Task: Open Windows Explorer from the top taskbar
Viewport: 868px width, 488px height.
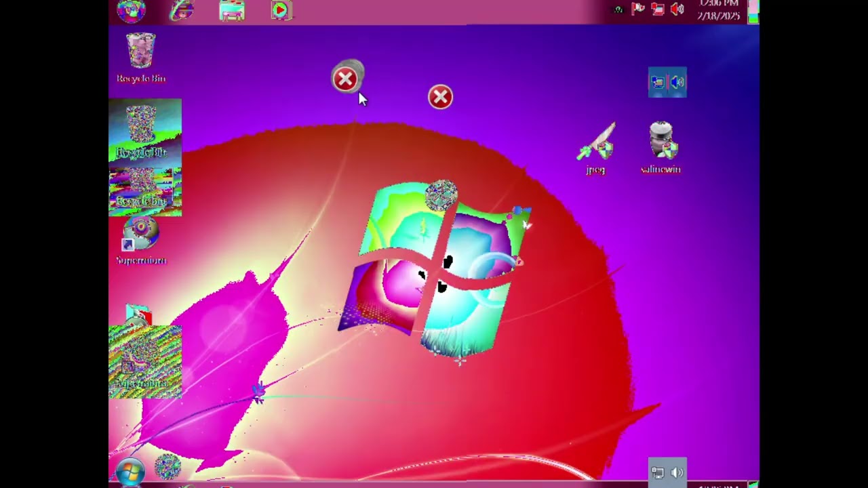Action: (x=232, y=11)
